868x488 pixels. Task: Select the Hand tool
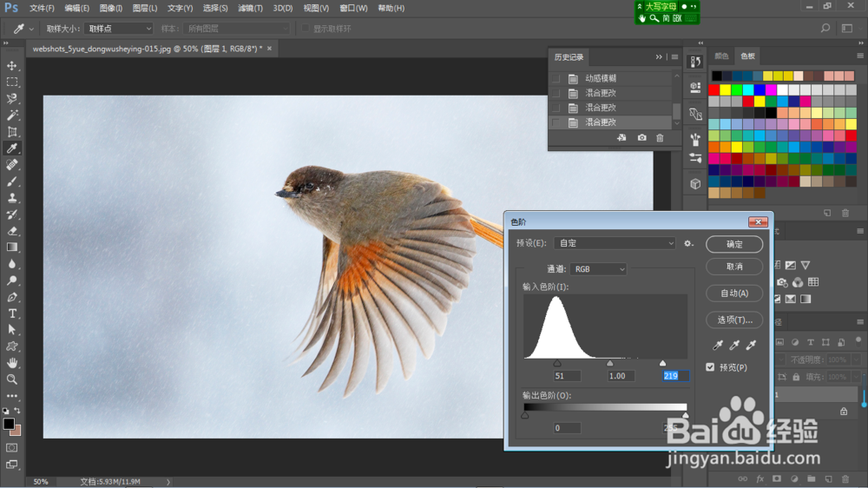coord(11,363)
